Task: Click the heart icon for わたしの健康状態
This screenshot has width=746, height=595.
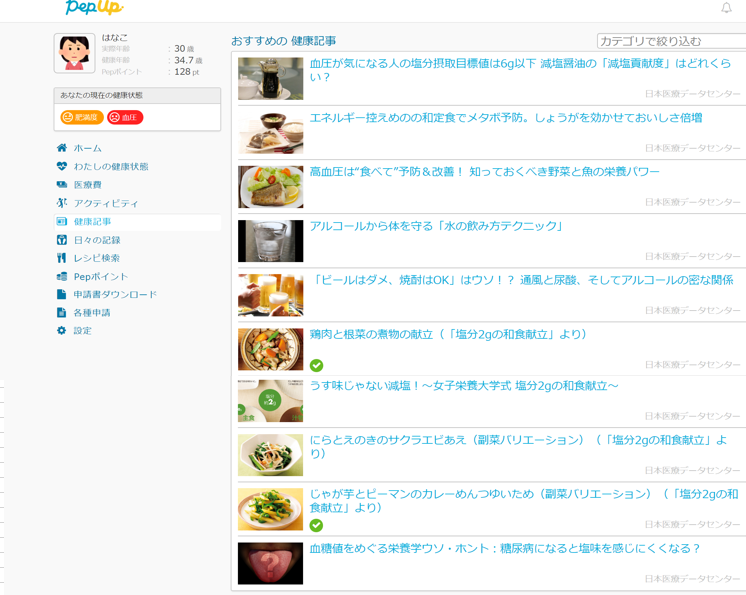Action: click(62, 166)
